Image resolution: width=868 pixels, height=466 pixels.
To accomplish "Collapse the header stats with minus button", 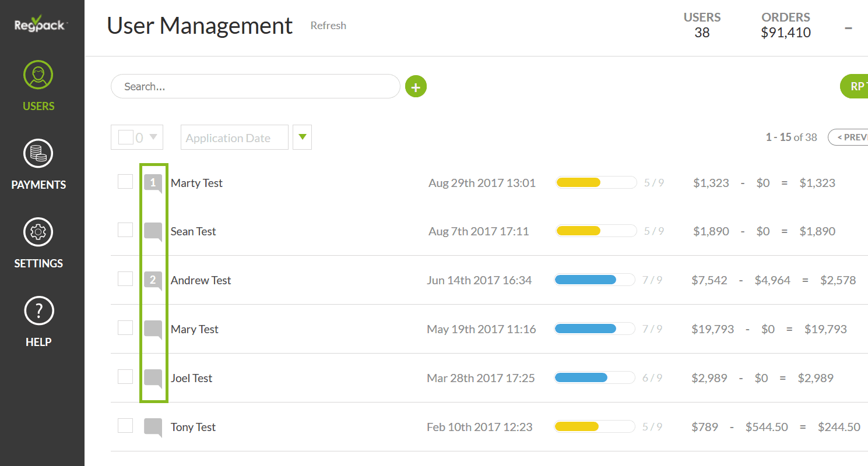I will 848,27.
